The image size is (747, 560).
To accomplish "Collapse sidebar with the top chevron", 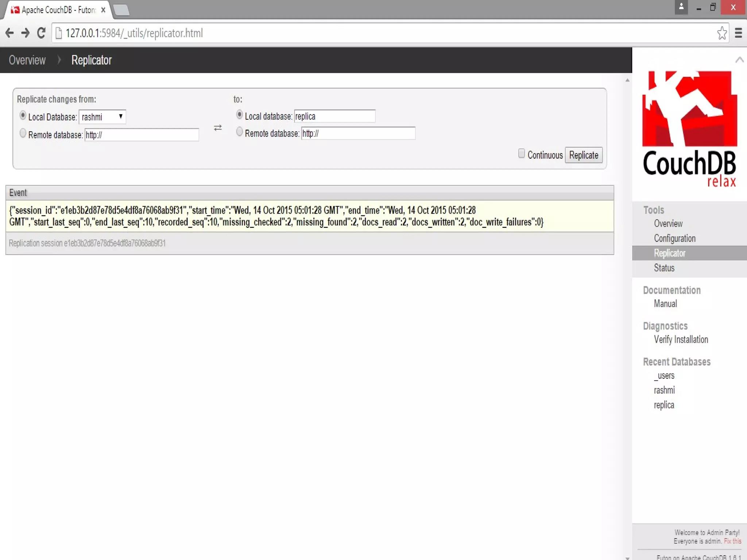I will coord(739,60).
